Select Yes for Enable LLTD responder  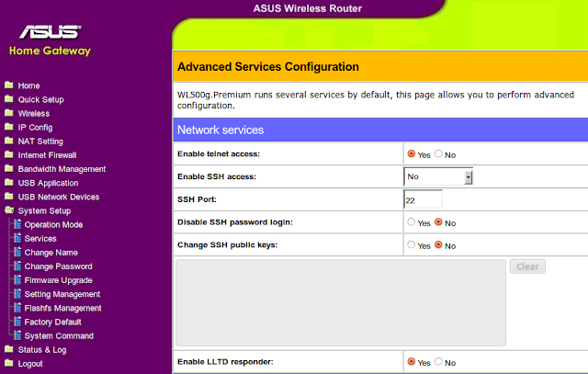[x=412, y=362]
